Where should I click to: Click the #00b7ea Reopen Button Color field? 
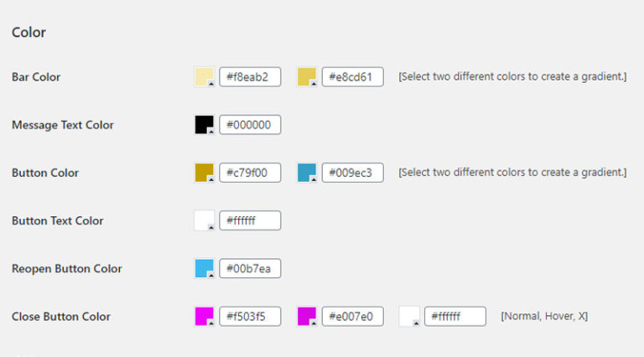[x=249, y=268]
